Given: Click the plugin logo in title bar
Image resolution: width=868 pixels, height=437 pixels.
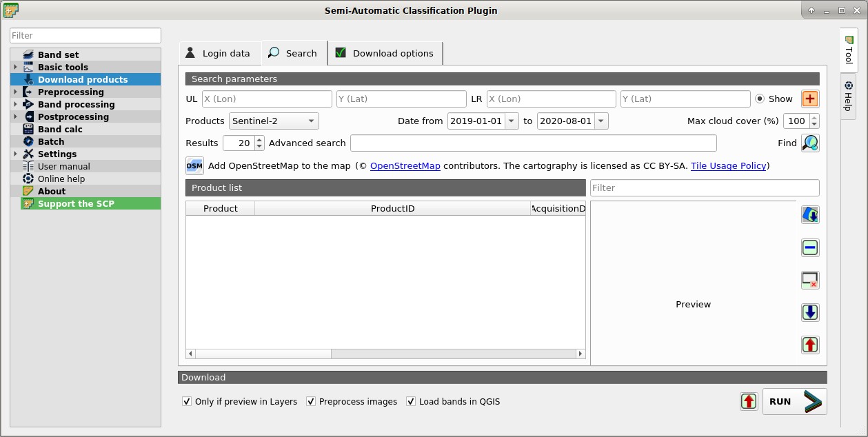Looking at the screenshot, I should point(11,10).
